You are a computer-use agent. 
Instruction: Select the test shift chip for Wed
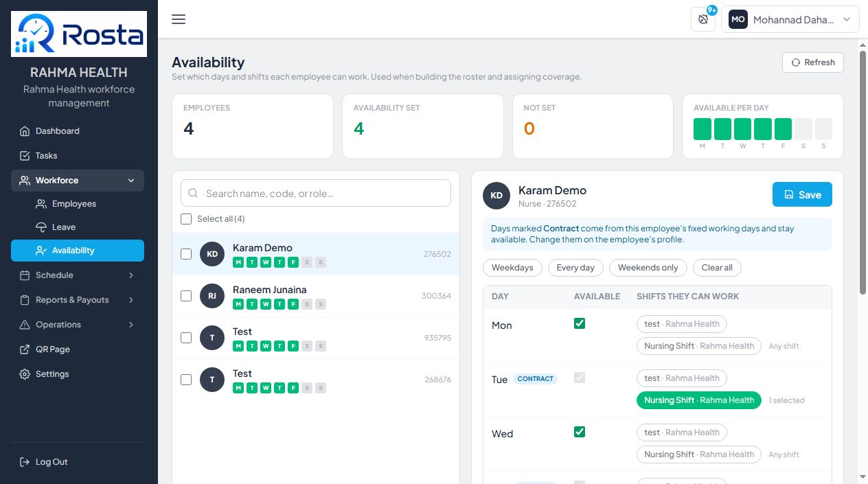click(681, 433)
